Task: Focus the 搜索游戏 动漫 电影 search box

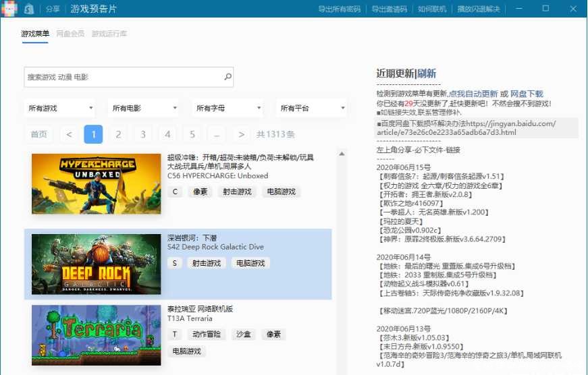Action: 129,77
